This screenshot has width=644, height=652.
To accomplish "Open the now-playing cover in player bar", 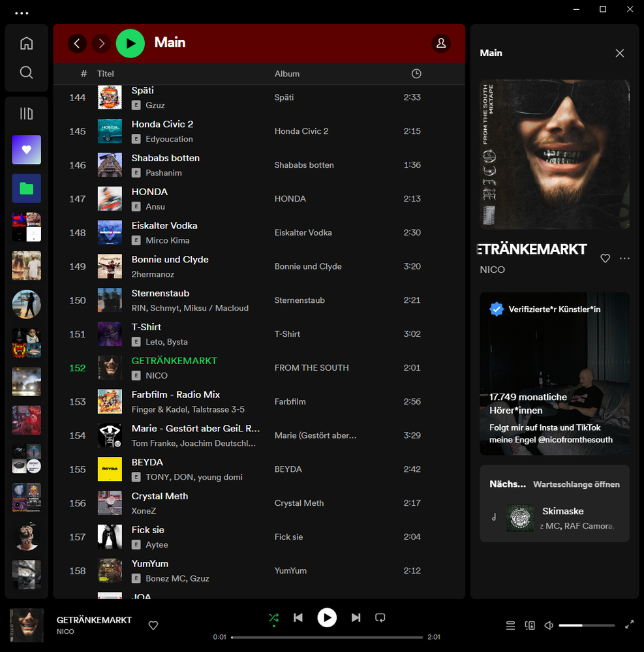I will [27, 625].
